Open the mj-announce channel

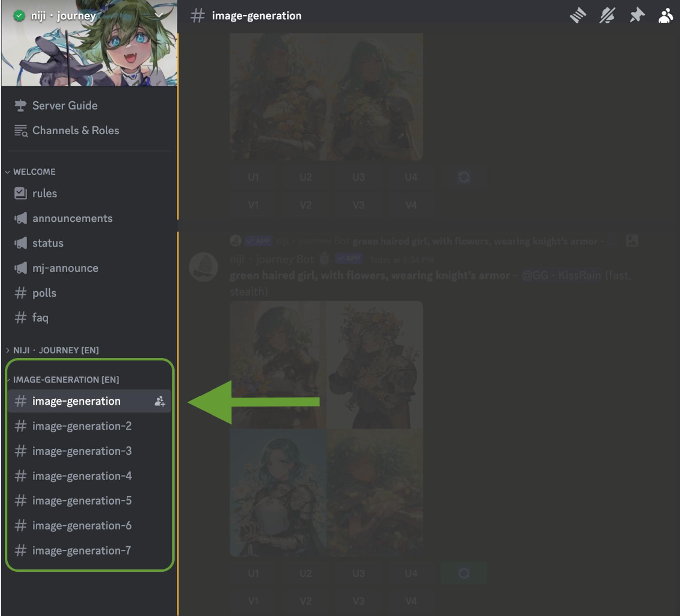tap(89, 268)
